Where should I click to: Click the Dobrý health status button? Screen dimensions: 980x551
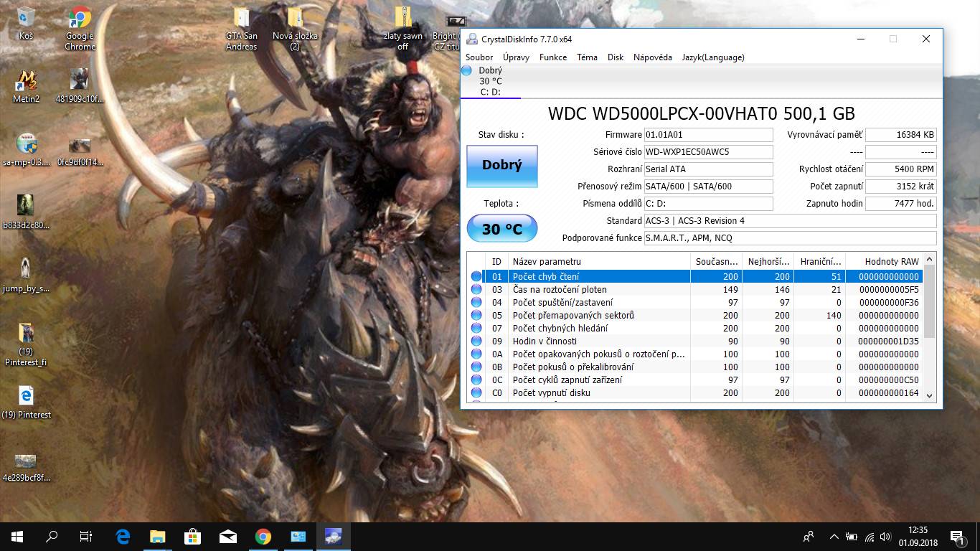click(501, 166)
